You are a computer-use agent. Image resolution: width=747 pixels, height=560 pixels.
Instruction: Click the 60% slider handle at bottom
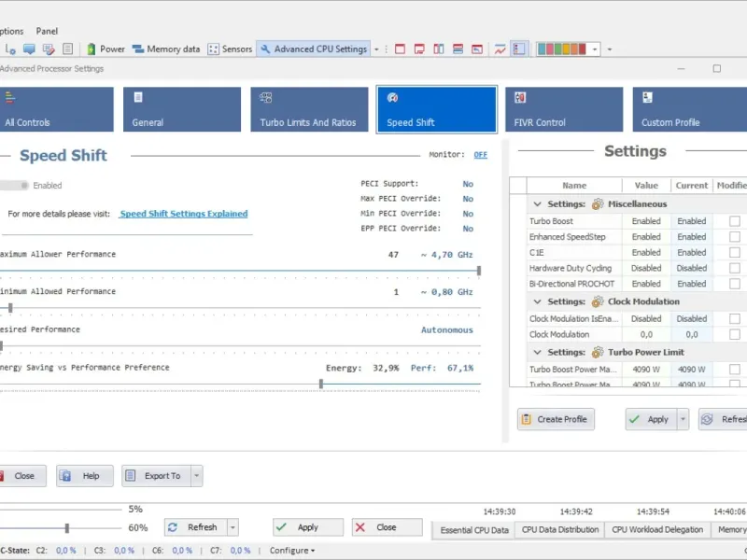coord(67,527)
